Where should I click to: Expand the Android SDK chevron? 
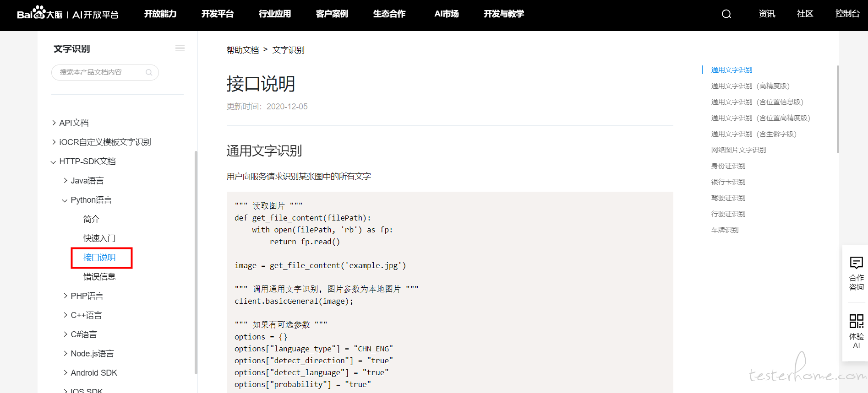pyautogui.click(x=66, y=372)
